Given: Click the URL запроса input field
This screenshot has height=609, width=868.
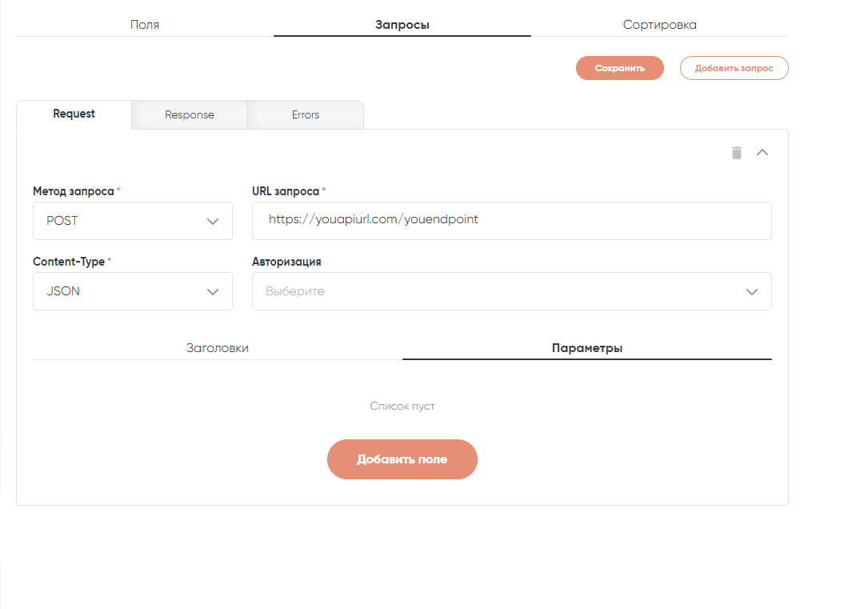Looking at the screenshot, I should (511, 221).
